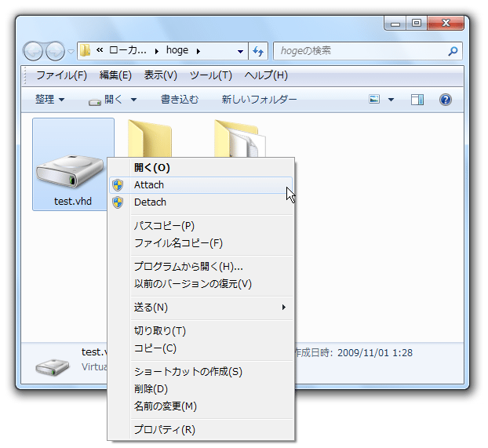This screenshot has width=488, height=448.
Task: Choose 削除(D) in context menu
Action: 201,389
